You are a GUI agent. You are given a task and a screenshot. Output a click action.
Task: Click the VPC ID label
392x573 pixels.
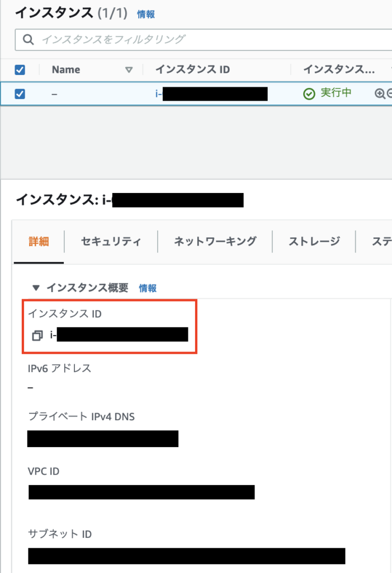pos(44,471)
